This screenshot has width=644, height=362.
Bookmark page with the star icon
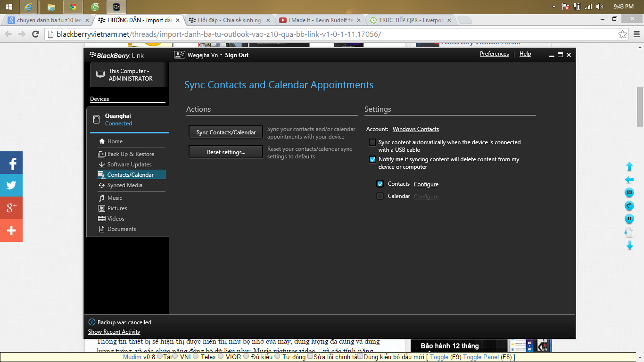(x=623, y=34)
